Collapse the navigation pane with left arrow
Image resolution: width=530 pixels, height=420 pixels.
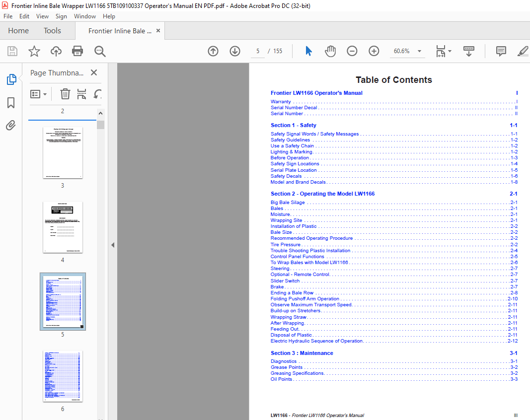click(x=113, y=245)
